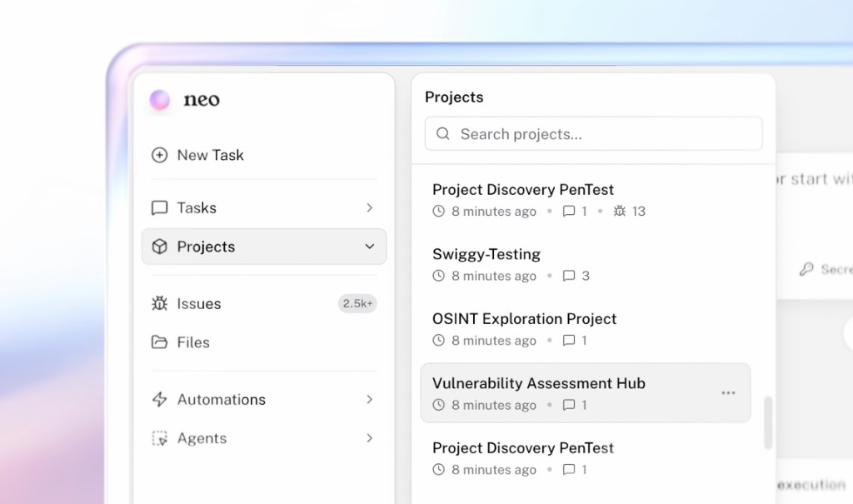The height and width of the screenshot is (504, 853).
Task: Click the New Task plus icon
Action: point(159,155)
